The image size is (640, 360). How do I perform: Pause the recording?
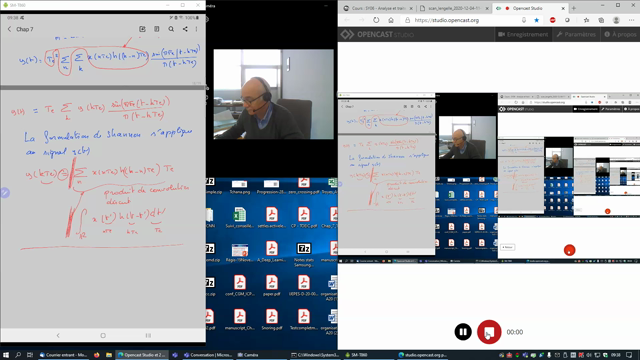coord(463,332)
